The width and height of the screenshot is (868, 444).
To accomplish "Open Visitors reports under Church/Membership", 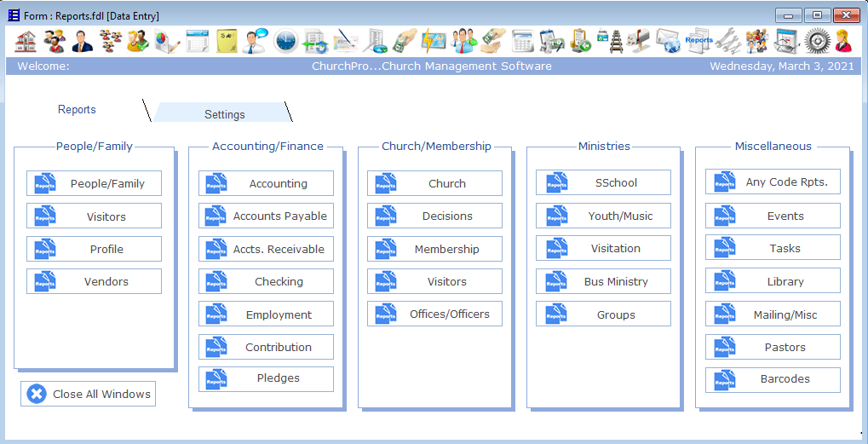I will coord(434,281).
